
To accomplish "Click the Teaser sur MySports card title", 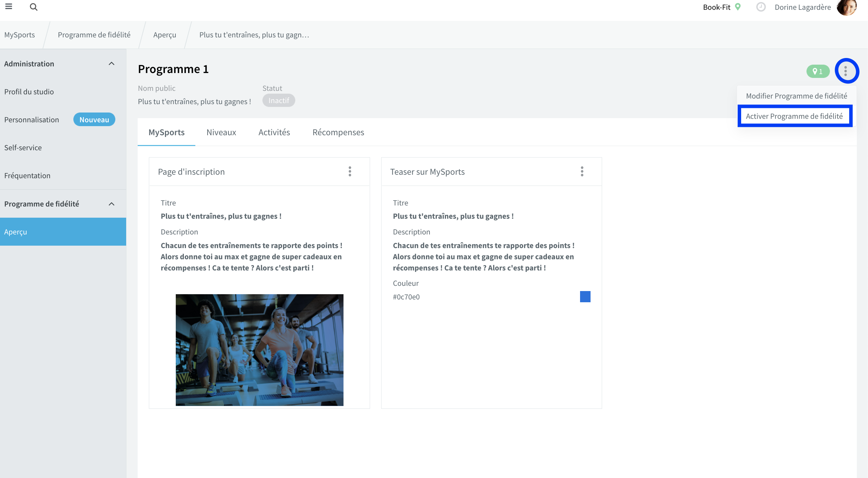I will pos(427,172).
